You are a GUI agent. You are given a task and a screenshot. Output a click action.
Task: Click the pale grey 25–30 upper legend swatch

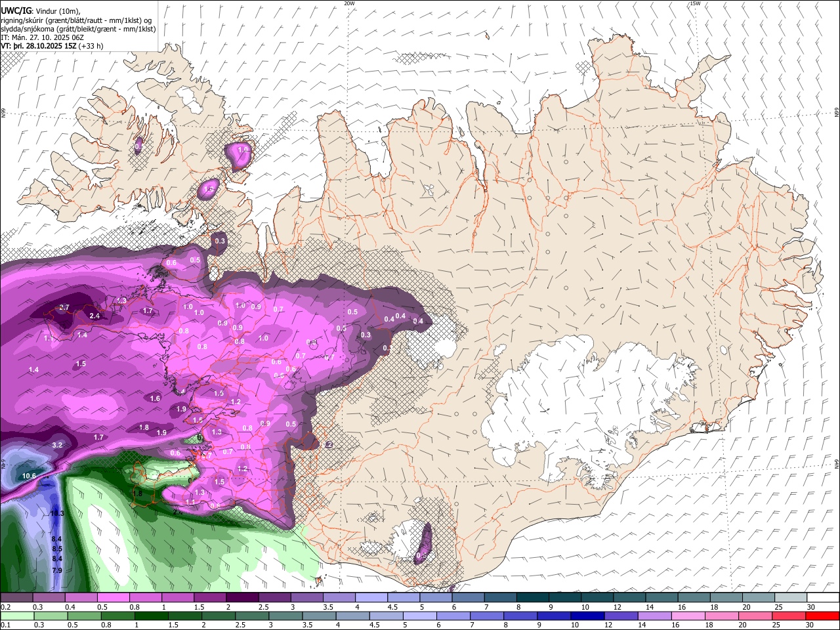(791, 598)
